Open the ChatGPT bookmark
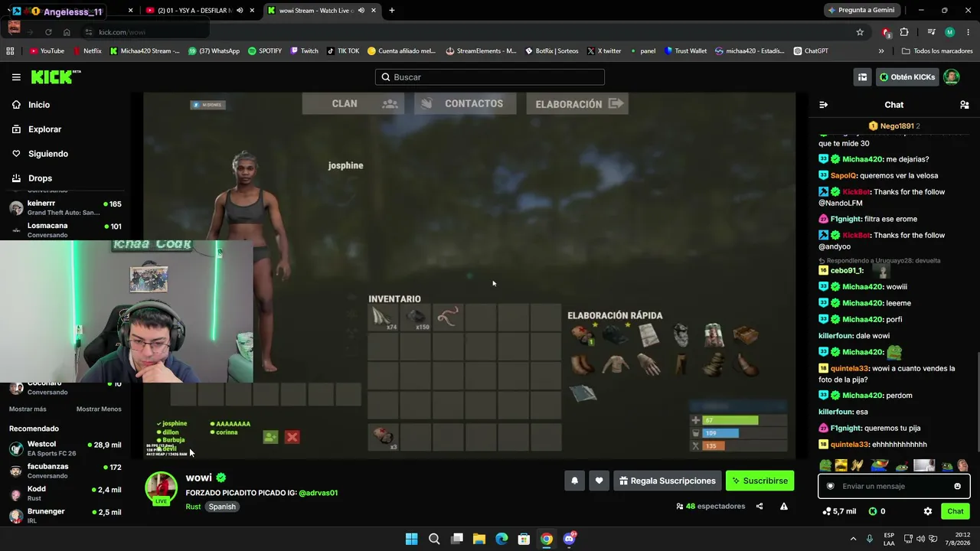Screen dimensions: 980x551 pos(811,51)
